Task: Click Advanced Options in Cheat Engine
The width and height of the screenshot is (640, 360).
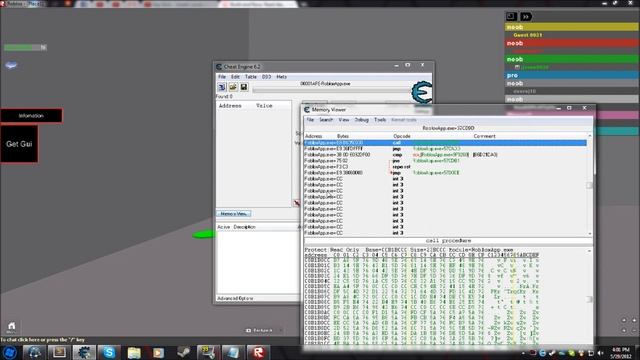Action: pyautogui.click(x=235, y=298)
